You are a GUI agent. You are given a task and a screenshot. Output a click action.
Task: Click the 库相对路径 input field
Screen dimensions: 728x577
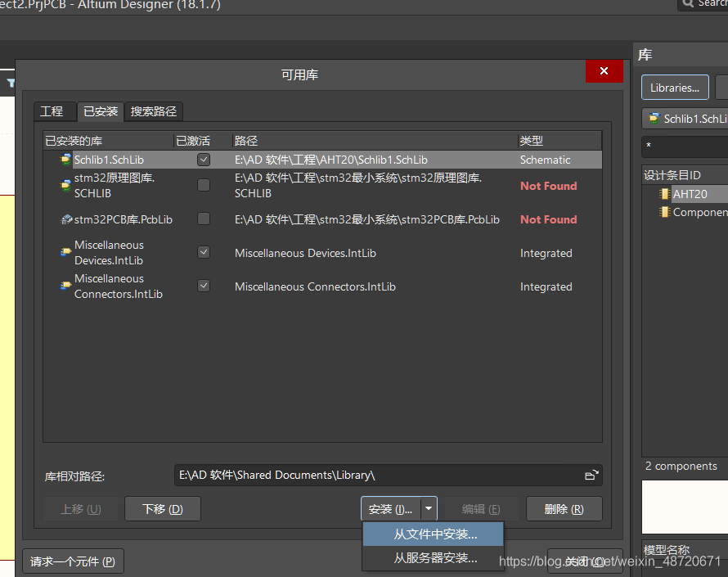pos(389,476)
